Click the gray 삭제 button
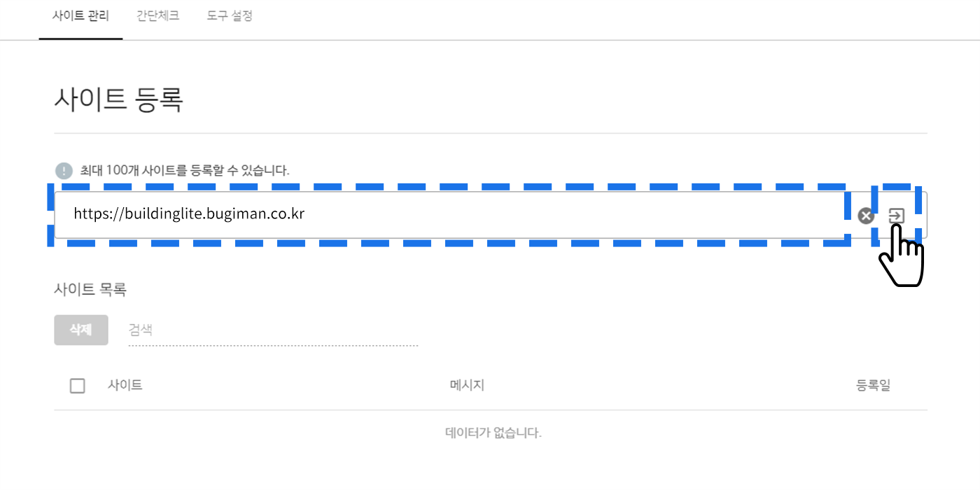Screen dimensions: 980x490 point(81,330)
